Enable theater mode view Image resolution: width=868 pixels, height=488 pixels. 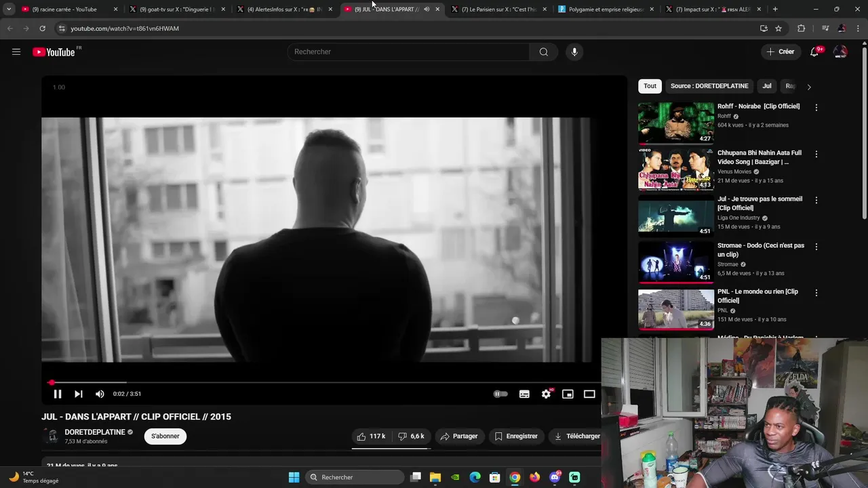(x=589, y=394)
